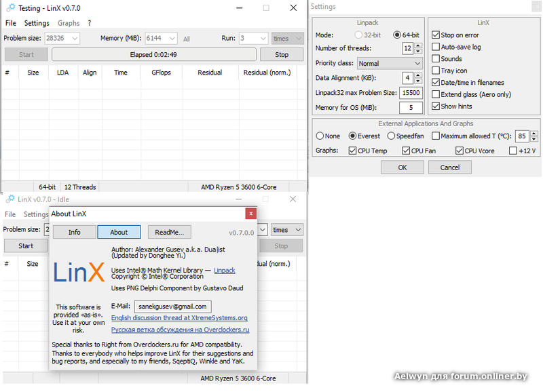
Task: Open the Overclockers.ru Russian discussion link
Action: pyautogui.click(x=180, y=330)
